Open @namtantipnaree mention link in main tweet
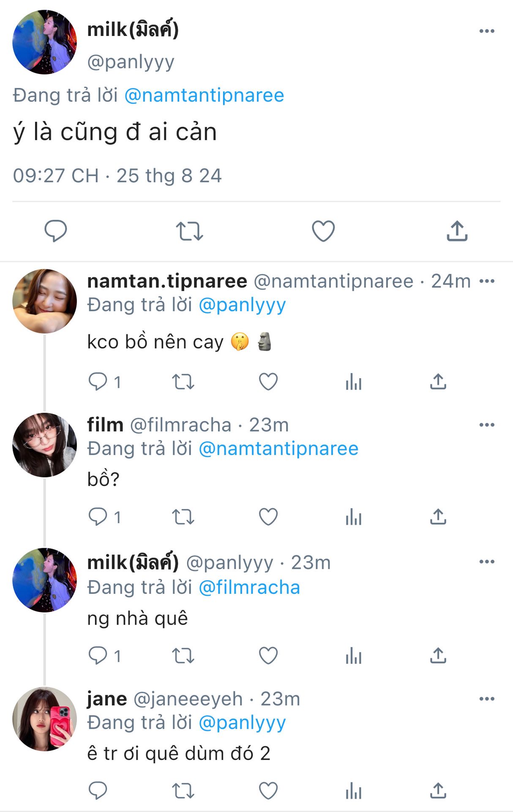Viewport: 513px width, 812px height. [204, 95]
